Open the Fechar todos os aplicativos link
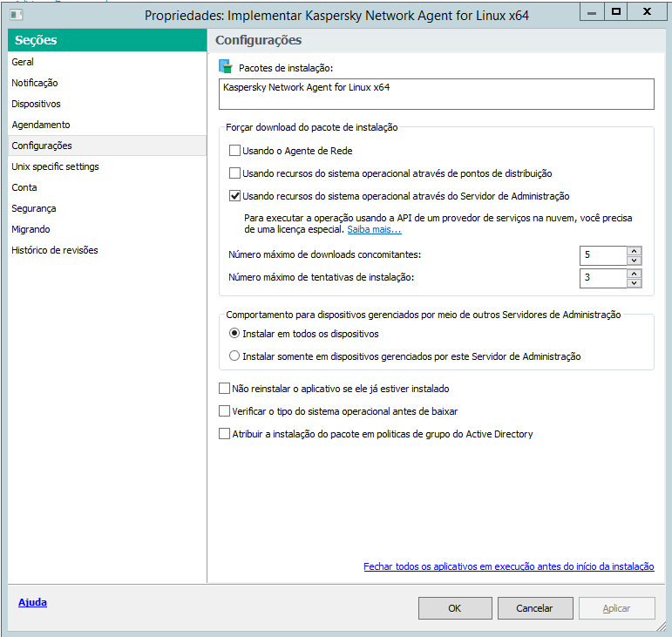This screenshot has height=637, width=672. click(509, 566)
